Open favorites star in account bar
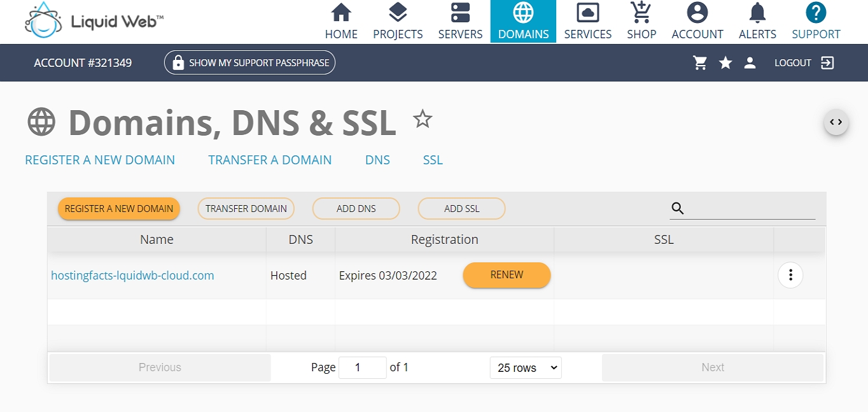 (725, 62)
